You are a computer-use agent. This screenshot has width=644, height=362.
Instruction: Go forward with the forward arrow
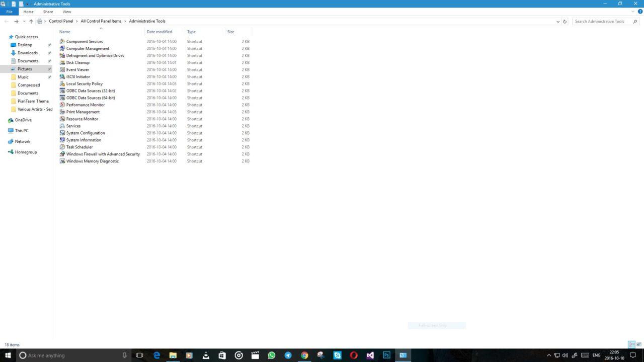[x=16, y=21]
